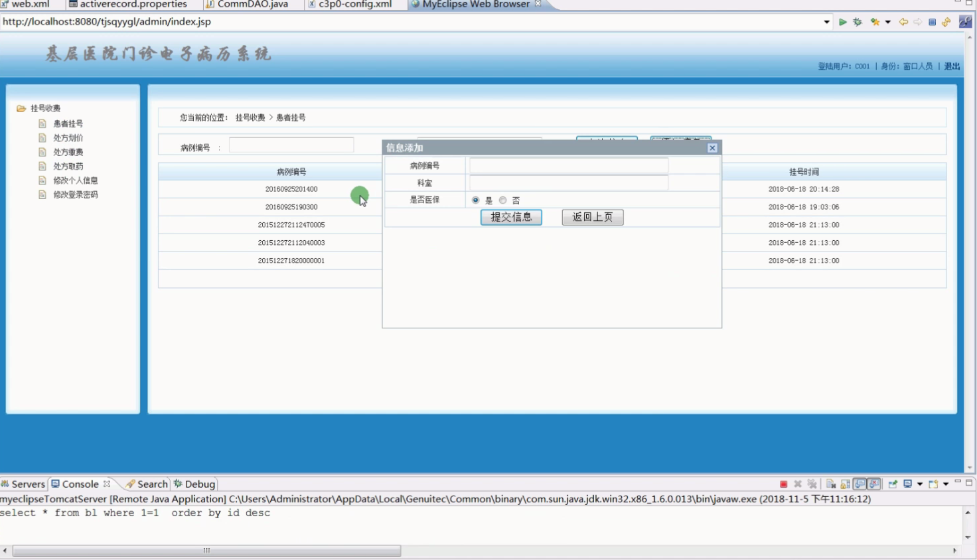The width and height of the screenshot is (977, 560).
Task: Open 处方缴费 in the sidebar
Action: click(68, 152)
